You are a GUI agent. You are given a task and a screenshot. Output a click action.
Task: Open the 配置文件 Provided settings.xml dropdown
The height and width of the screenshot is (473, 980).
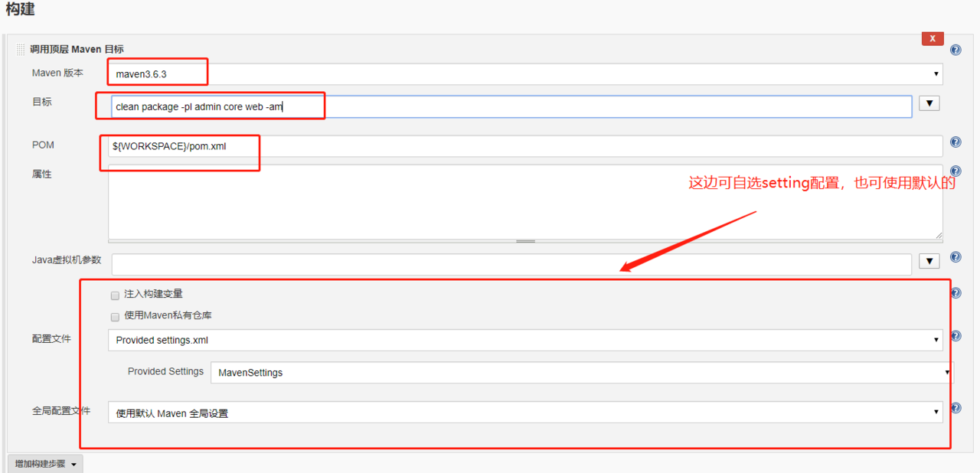pyautogui.click(x=525, y=341)
